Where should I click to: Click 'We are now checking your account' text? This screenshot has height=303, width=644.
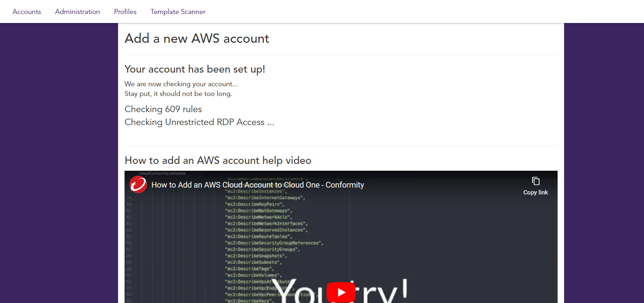181,84
